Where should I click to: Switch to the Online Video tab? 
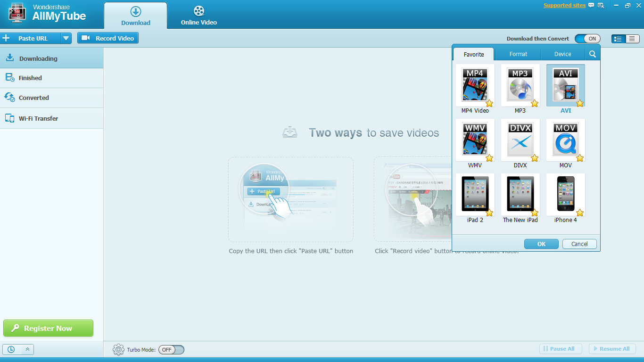pos(199,16)
